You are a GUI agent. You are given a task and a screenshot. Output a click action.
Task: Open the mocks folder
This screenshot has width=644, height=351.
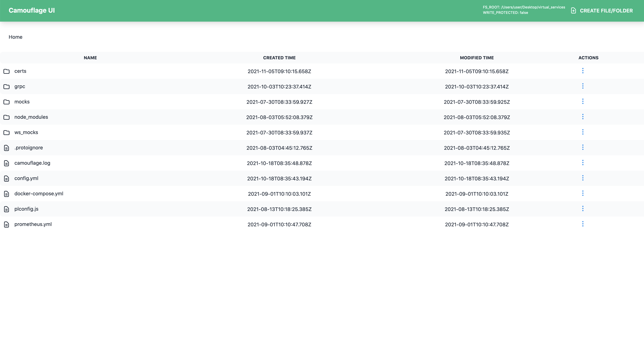22,102
